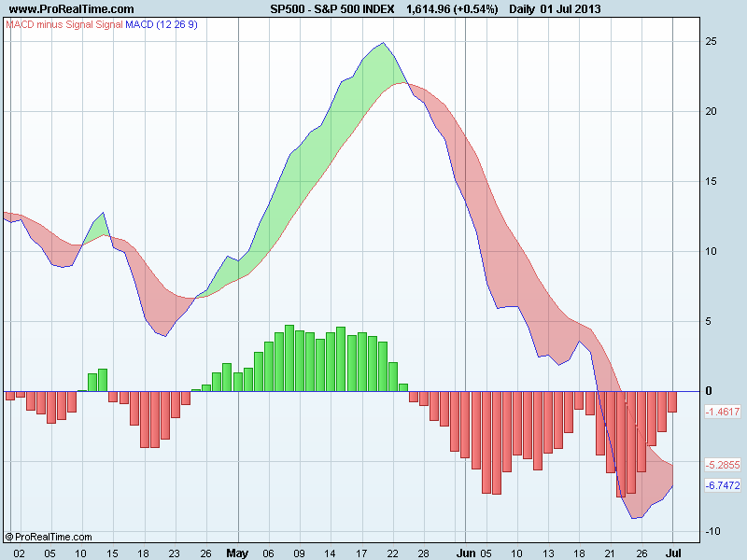The image size is (747, 560).
Task: Click the SP500 - S&P 500 INDEX title
Action: point(332,9)
